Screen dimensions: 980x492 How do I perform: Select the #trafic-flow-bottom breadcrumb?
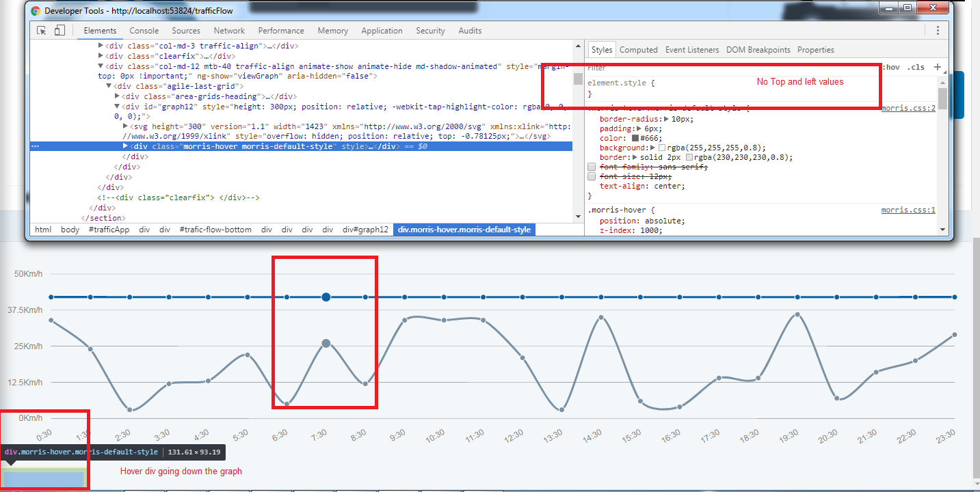215,230
